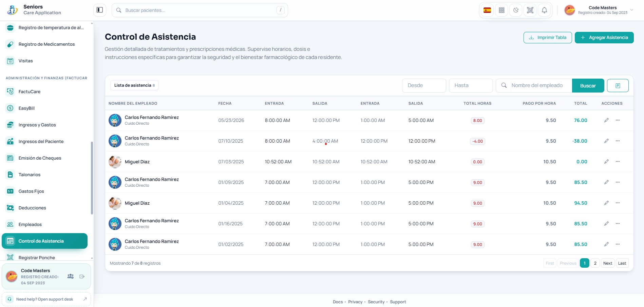Screen dimensions: 644x307
Task: Click Imprimir Tabla button
Action: point(548,38)
